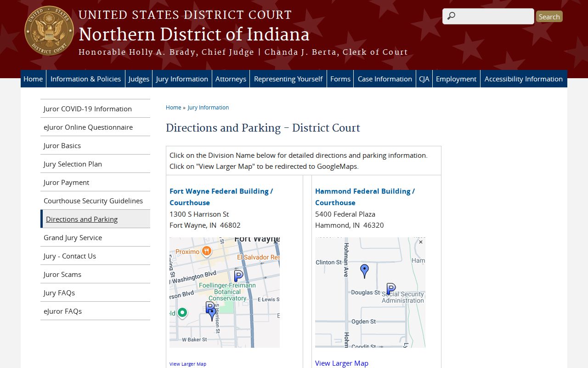This screenshot has width=588, height=368.
Task: Open the Representing Yourself menu
Action: 288,79
